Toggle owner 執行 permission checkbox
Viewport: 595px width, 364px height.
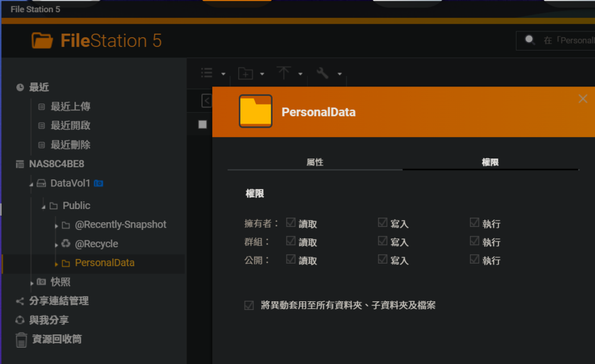pyautogui.click(x=474, y=222)
